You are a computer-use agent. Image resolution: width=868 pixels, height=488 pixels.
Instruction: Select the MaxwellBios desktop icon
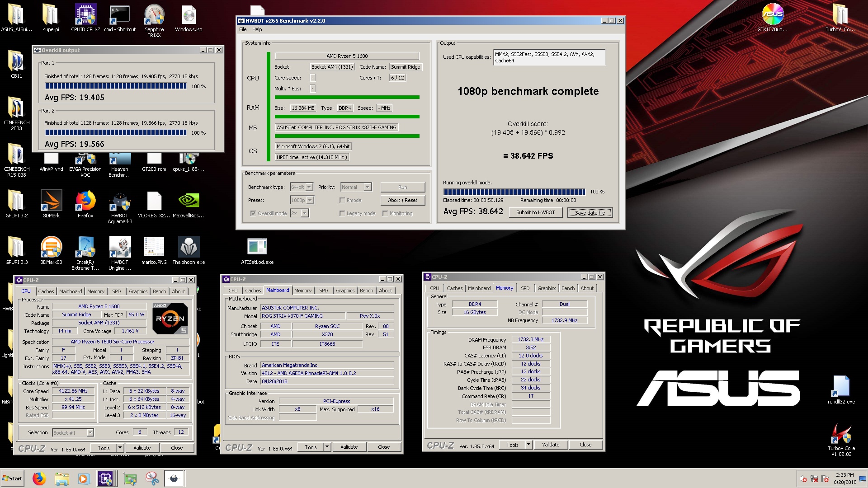[x=189, y=203]
